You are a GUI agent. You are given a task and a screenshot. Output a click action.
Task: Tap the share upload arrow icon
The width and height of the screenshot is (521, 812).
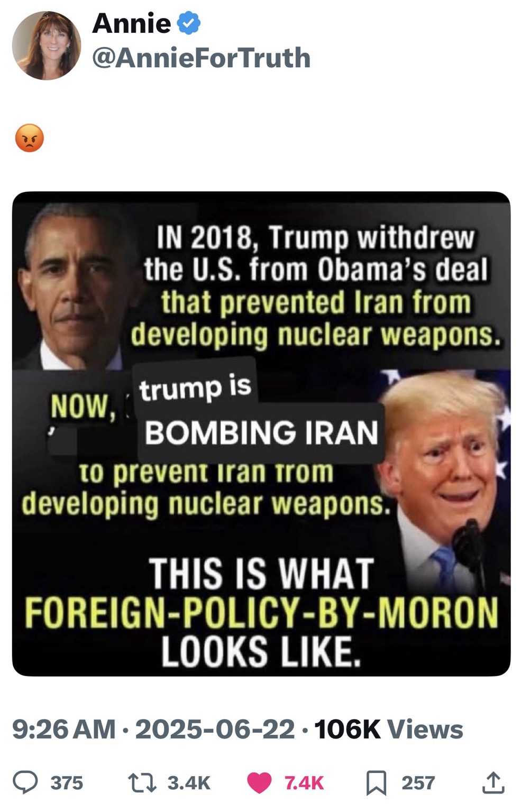(492, 782)
